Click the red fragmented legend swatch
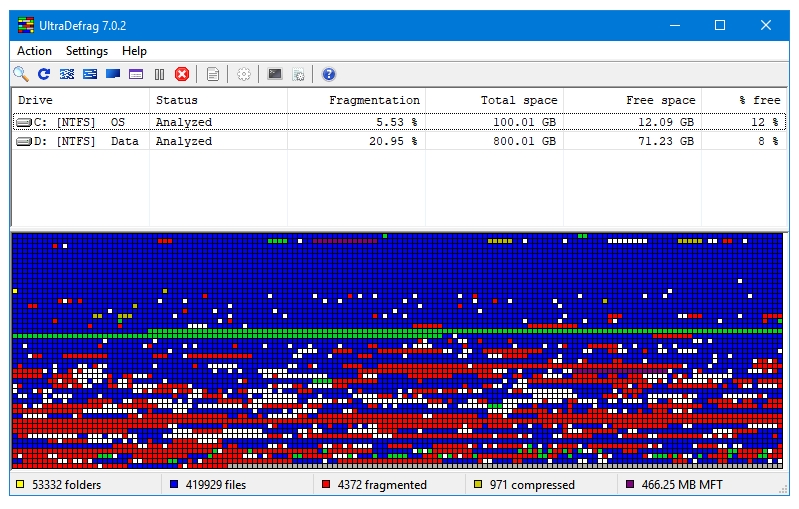This screenshot has height=509, width=799. click(x=326, y=484)
